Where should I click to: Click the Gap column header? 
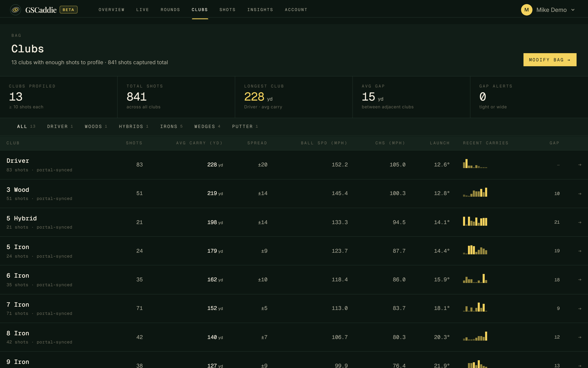[555, 143]
